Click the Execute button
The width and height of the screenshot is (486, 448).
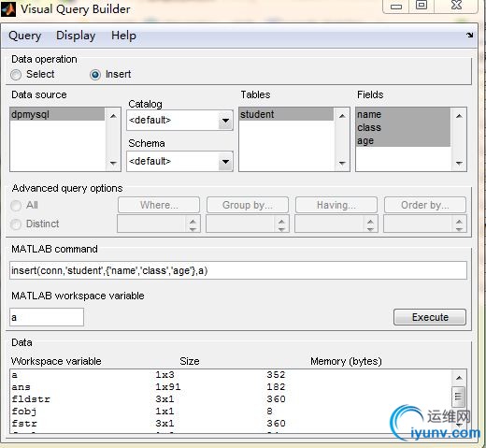point(430,317)
